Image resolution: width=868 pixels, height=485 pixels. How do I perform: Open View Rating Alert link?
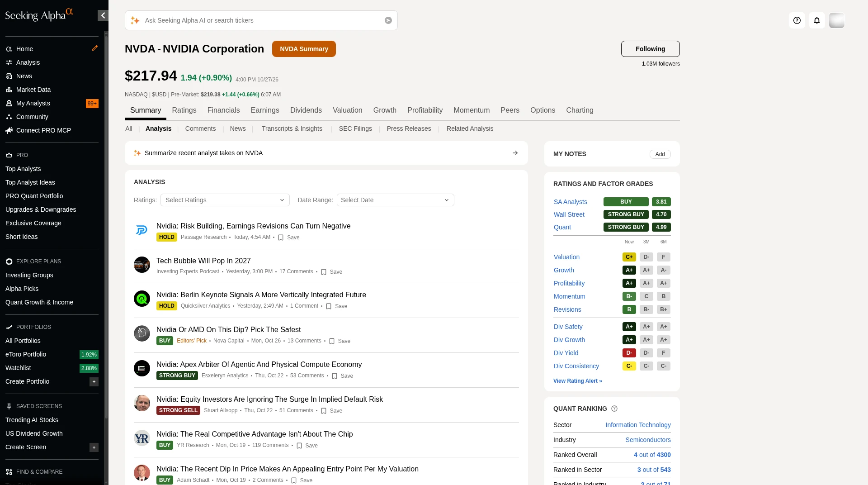coord(577,381)
